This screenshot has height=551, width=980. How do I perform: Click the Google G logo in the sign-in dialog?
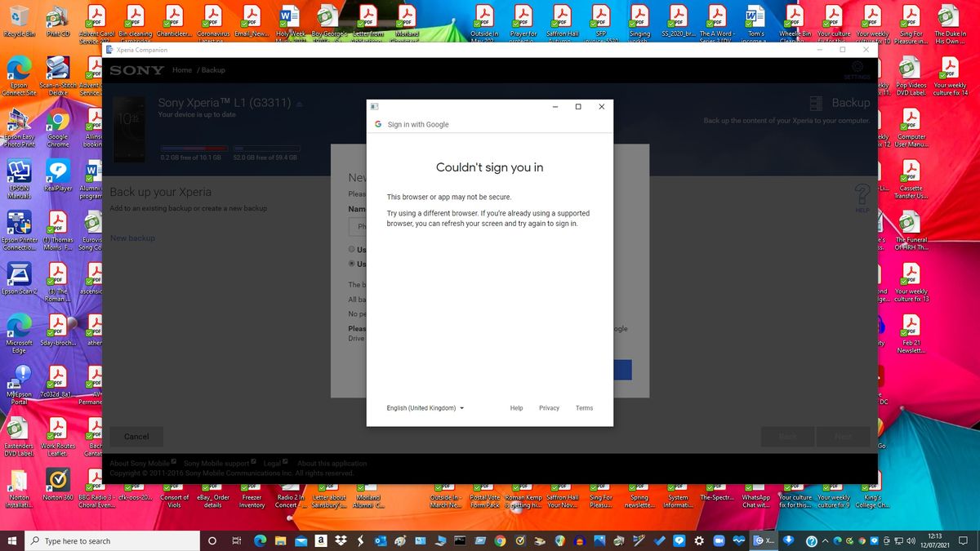[x=377, y=124]
